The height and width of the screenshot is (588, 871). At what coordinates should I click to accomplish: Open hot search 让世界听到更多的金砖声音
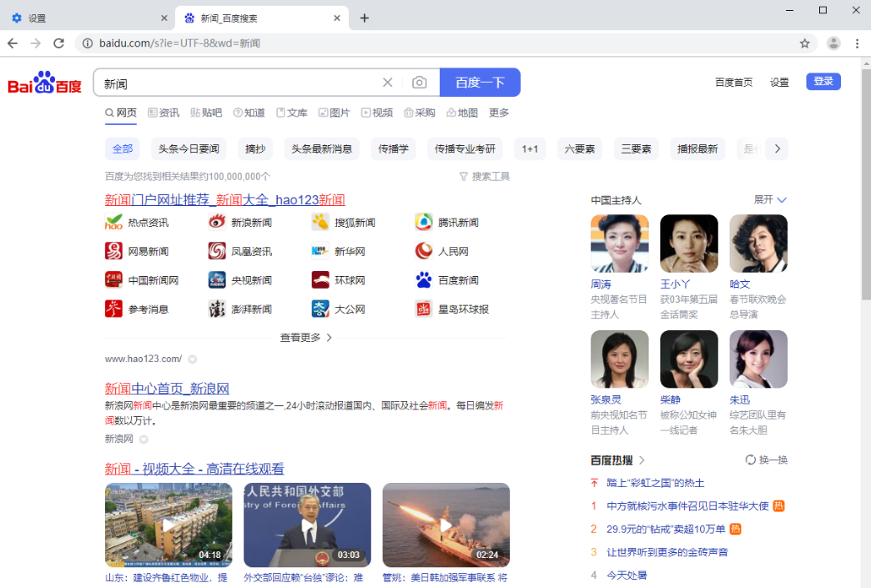667,552
